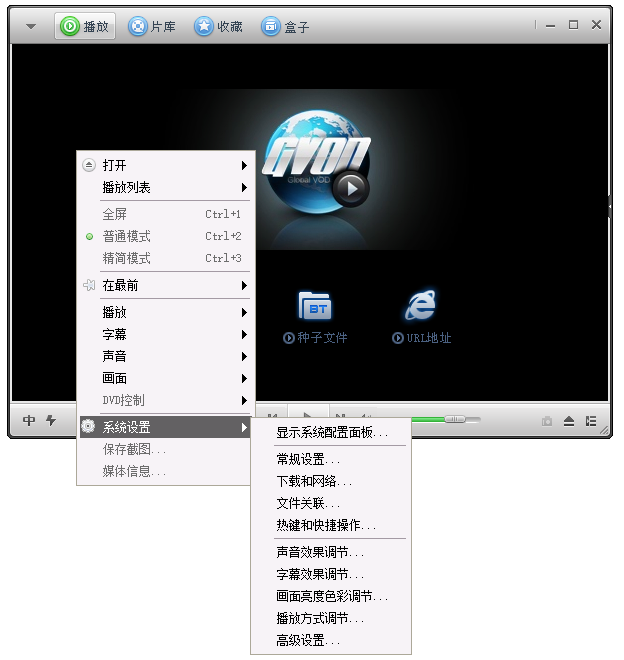
Task: Toggle the playlist panel icon at bottom-right
Action: (591, 421)
